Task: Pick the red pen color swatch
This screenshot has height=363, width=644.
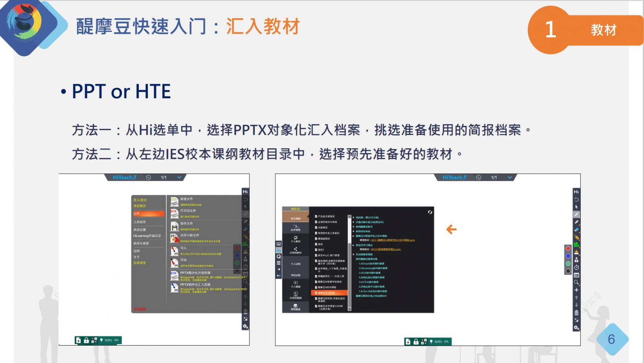Action: [568, 249]
